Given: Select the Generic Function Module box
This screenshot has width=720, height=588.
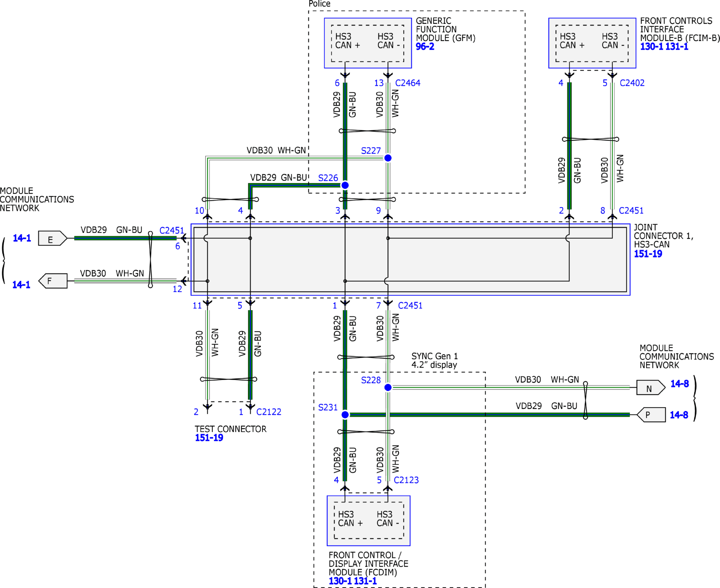Looking at the screenshot, I should pyautogui.click(x=368, y=43).
